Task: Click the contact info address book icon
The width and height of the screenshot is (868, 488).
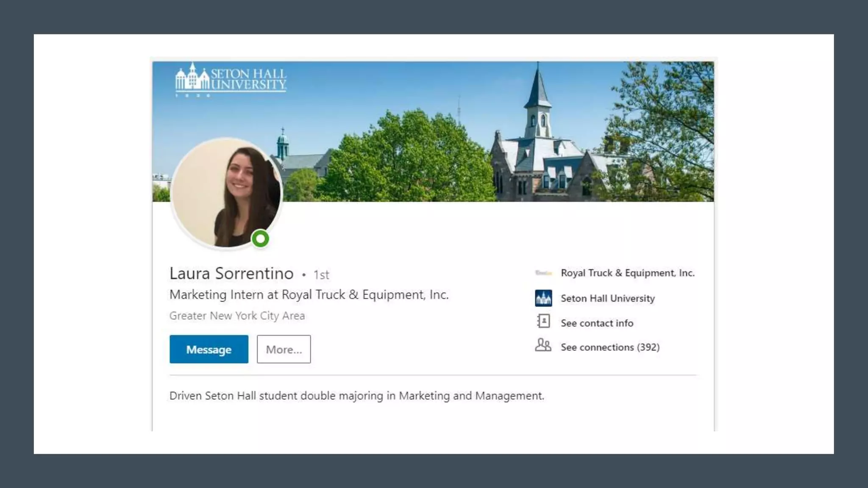Action: click(543, 322)
